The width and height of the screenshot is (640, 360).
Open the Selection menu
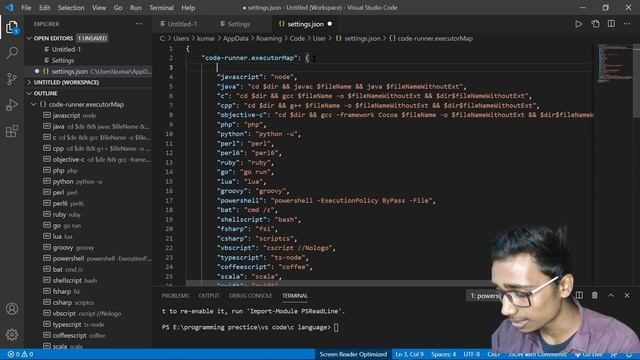coord(71,8)
